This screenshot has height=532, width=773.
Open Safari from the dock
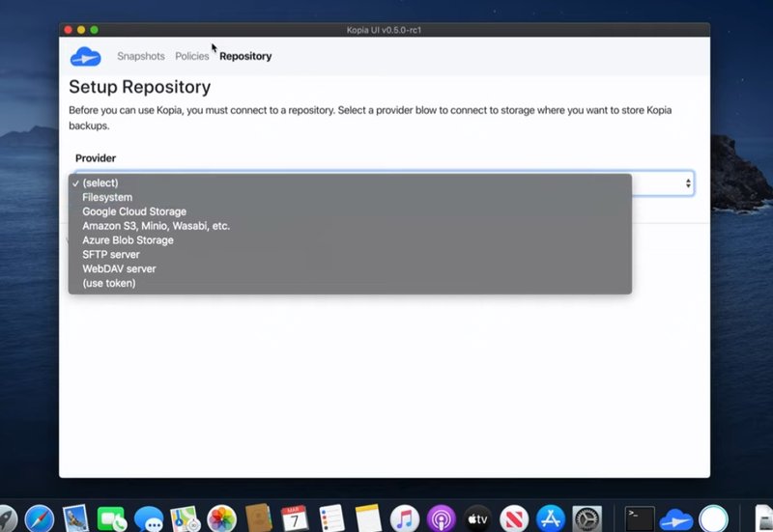[x=40, y=519]
